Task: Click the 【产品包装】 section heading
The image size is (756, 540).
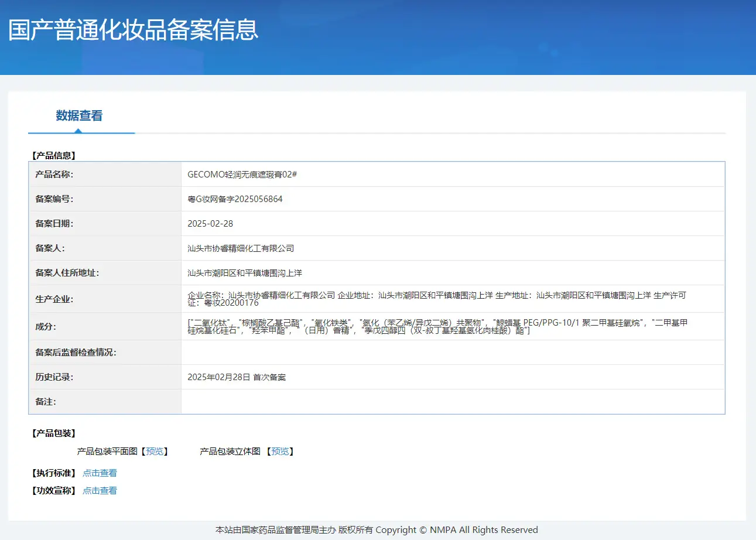Action: pos(53,433)
